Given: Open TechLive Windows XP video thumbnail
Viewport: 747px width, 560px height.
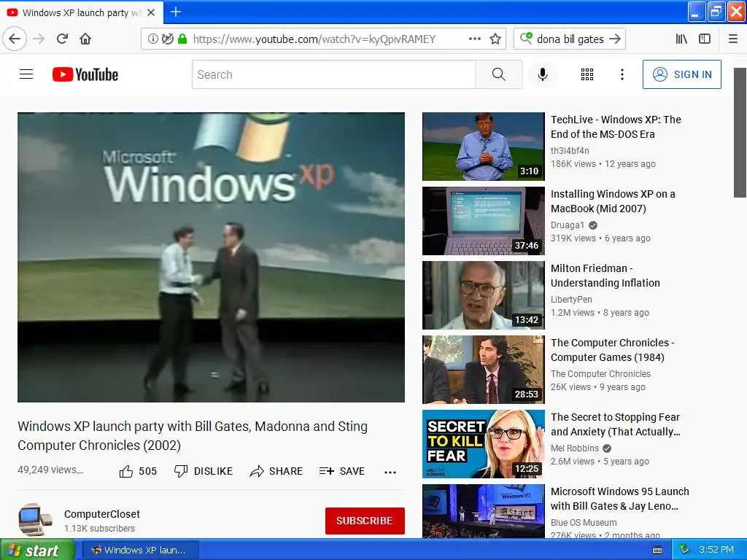Looking at the screenshot, I should 483,147.
